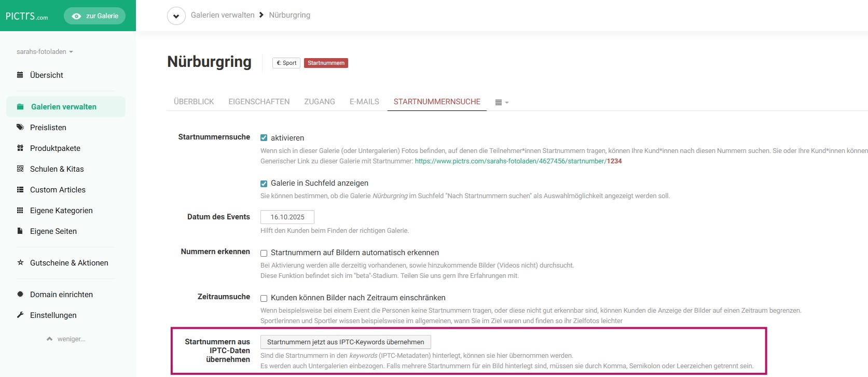The height and width of the screenshot is (377, 868).
Task: Click the Datum des Events date field
Action: click(x=287, y=217)
